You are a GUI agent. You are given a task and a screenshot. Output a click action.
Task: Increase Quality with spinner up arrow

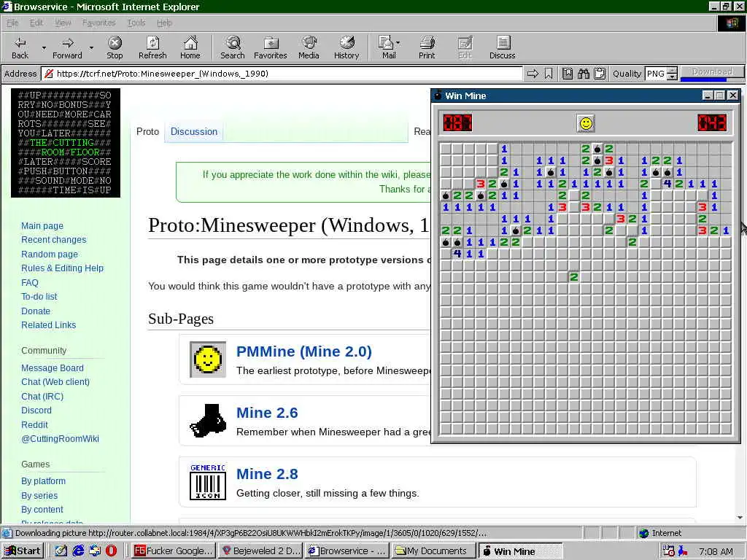coord(672,71)
